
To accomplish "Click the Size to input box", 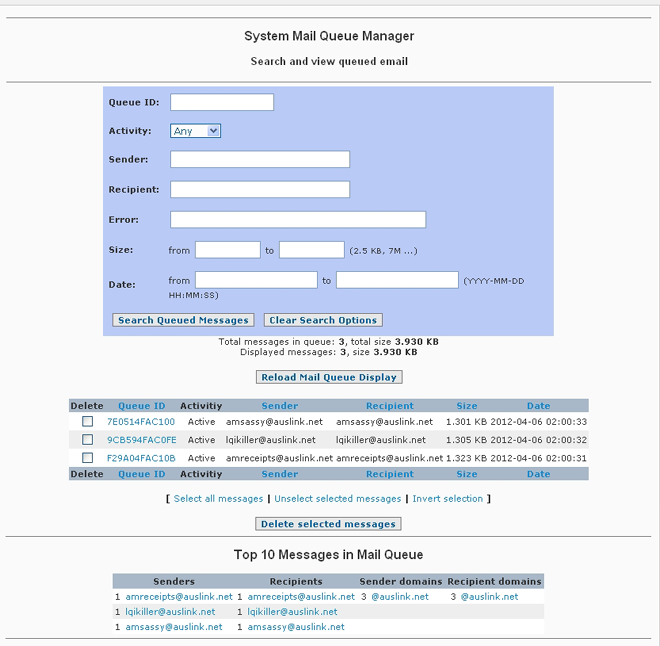I will tap(312, 250).
